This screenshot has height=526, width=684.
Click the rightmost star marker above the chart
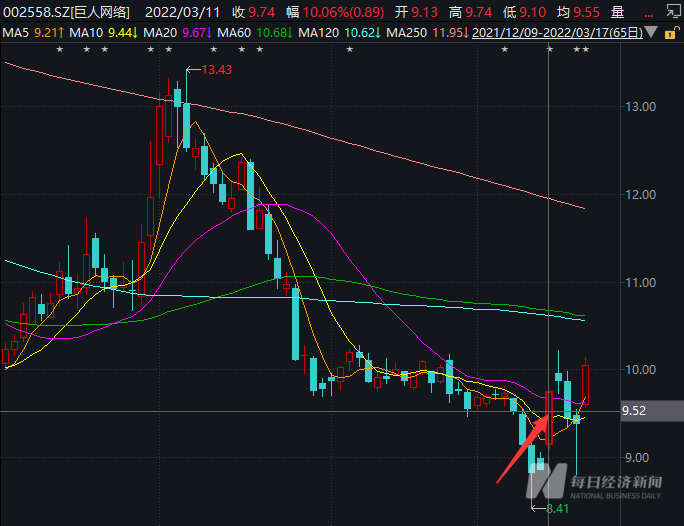[585, 50]
